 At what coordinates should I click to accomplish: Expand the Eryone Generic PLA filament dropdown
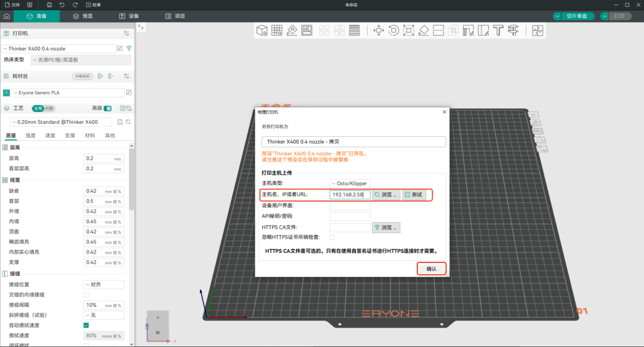[68, 93]
